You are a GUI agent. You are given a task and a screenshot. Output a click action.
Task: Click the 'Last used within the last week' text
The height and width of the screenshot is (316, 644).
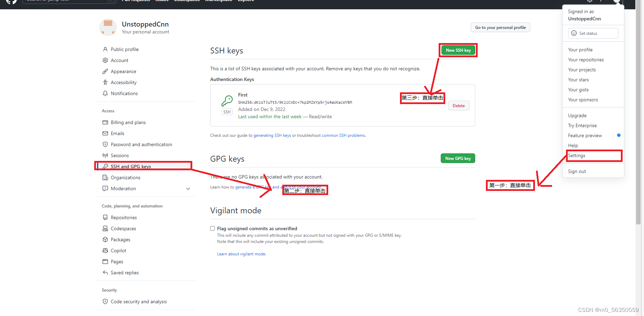coord(270,116)
